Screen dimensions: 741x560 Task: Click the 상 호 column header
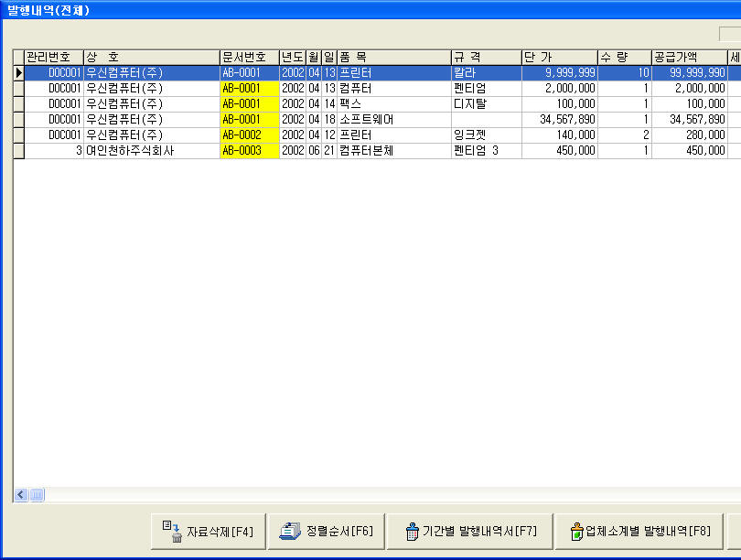click(152, 57)
